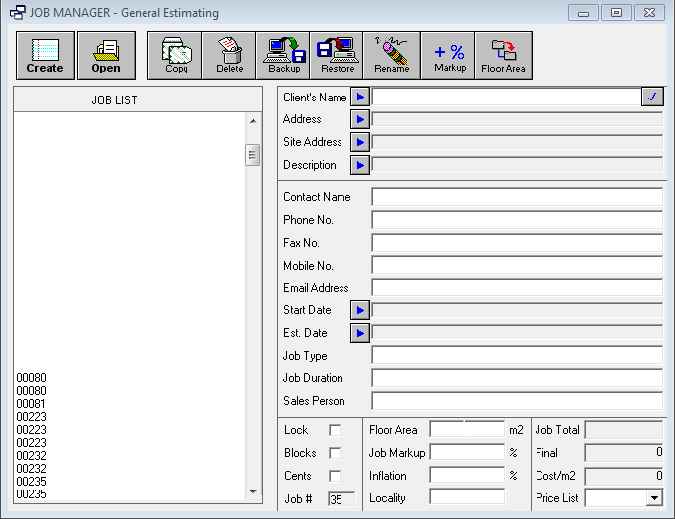Click the Copy job toolbar icon

pos(175,55)
